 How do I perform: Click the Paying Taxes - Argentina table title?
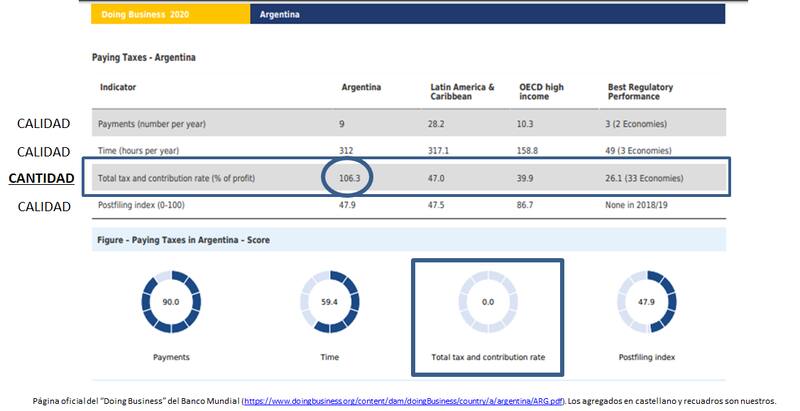143,57
